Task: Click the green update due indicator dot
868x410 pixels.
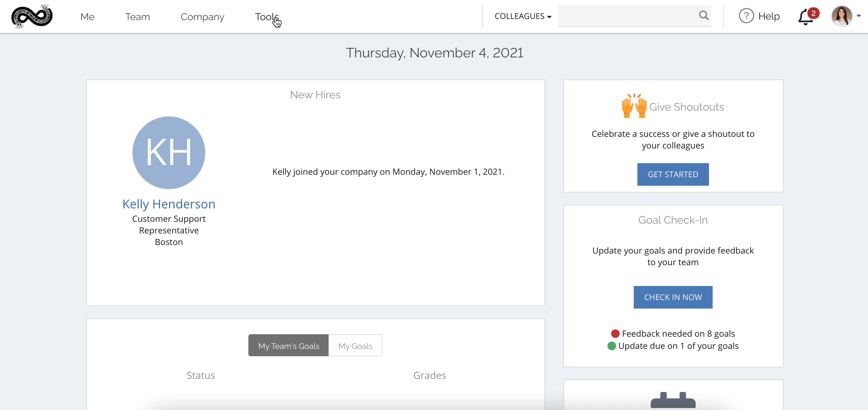Action: tap(611, 346)
